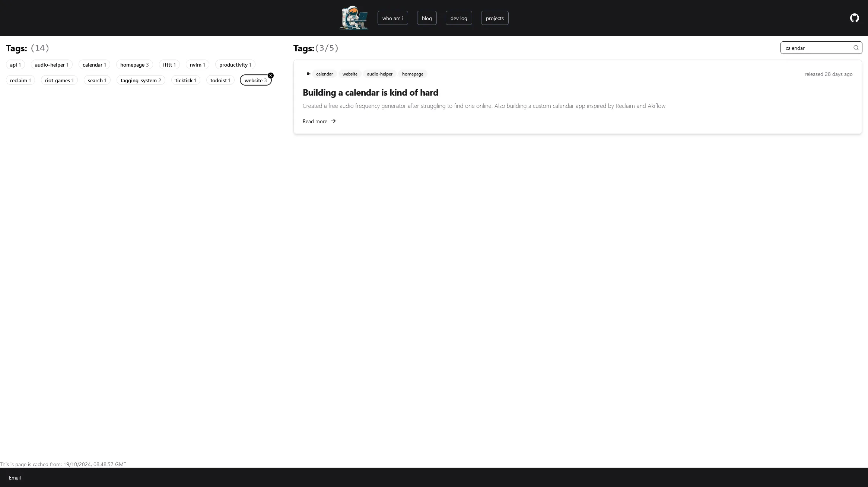Toggle the todoist tag filter

[220, 80]
